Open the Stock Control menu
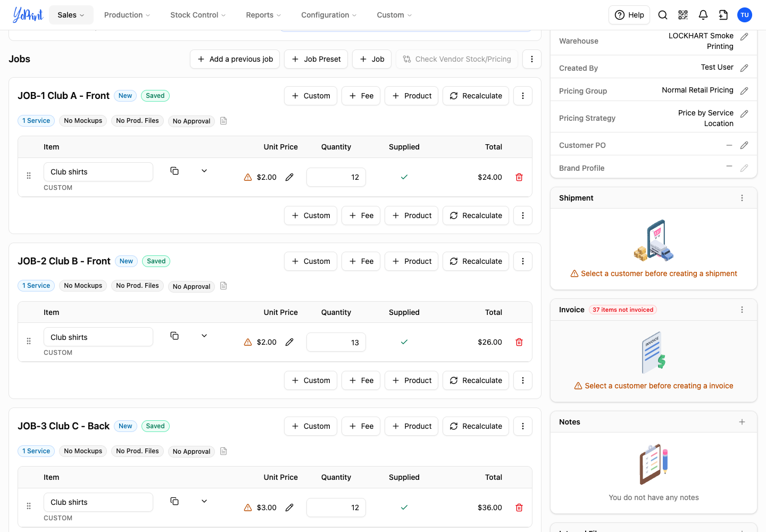766x532 pixels. tap(198, 15)
